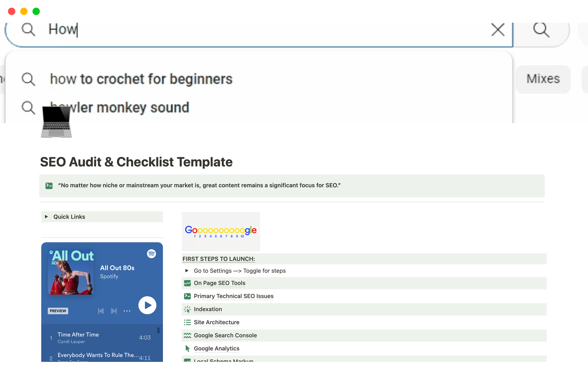Click the On Page SEO Tools icon
The width and height of the screenshot is (588, 368).
click(187, 283)
